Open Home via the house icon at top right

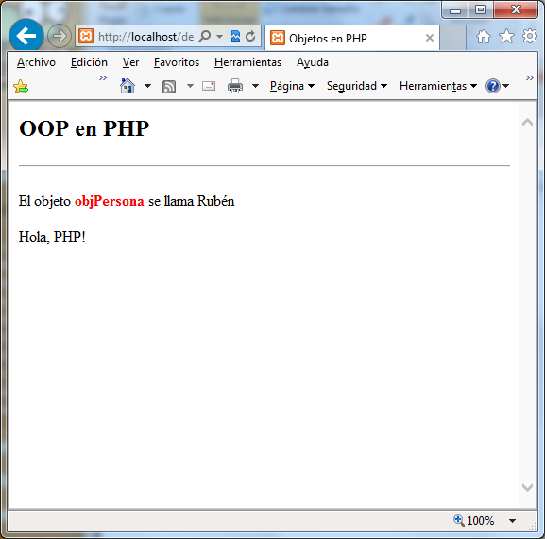coord(483,36)
